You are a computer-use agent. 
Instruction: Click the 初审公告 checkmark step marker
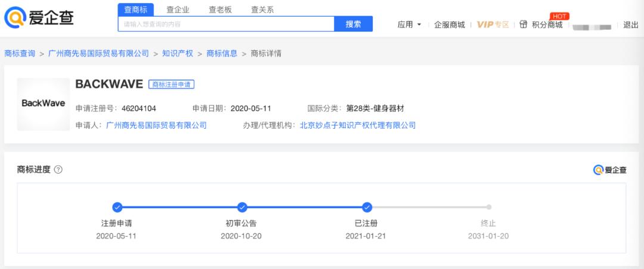242,207
